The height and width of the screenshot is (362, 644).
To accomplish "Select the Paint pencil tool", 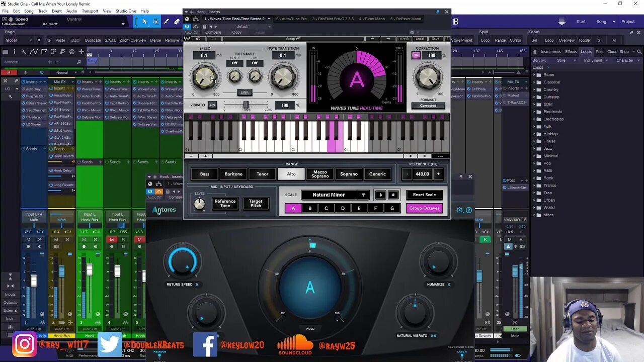I will (x=167, y=22).
